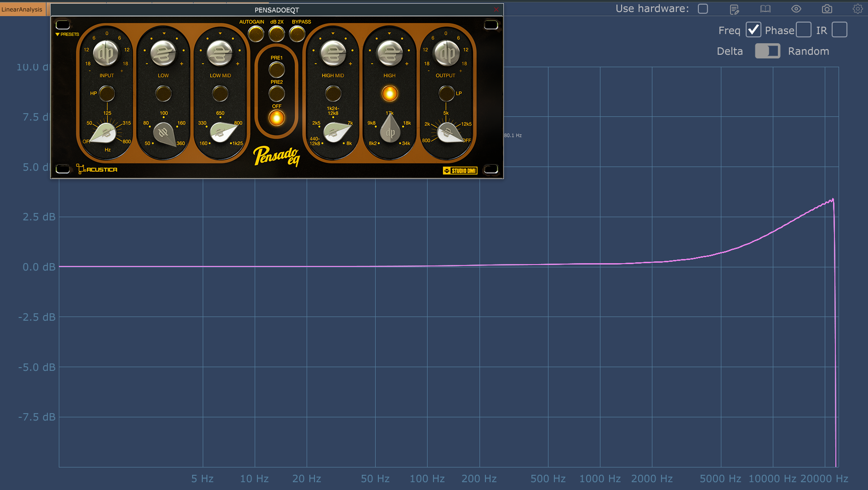Click the HIGH band gain knob
Screen dimensions: 868x490
tap(389, 53)
